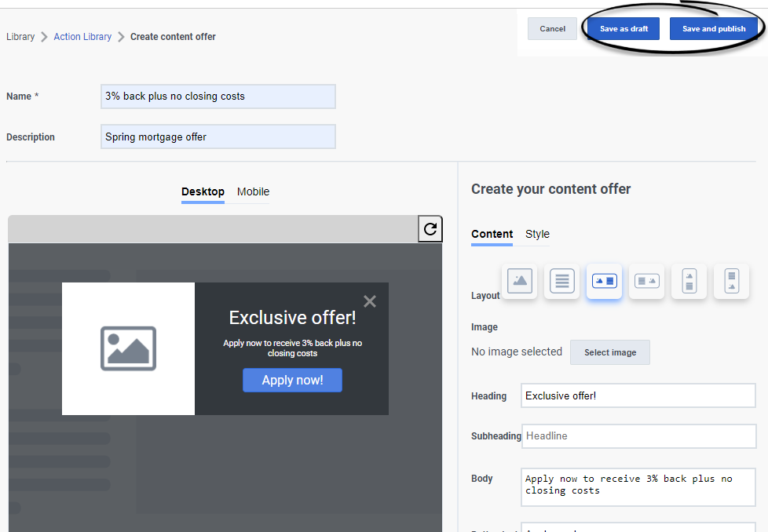The width and height of the screenshot is (768, 532).
Task: Cancel the content offer creation
Action: [x=553, y=29]
